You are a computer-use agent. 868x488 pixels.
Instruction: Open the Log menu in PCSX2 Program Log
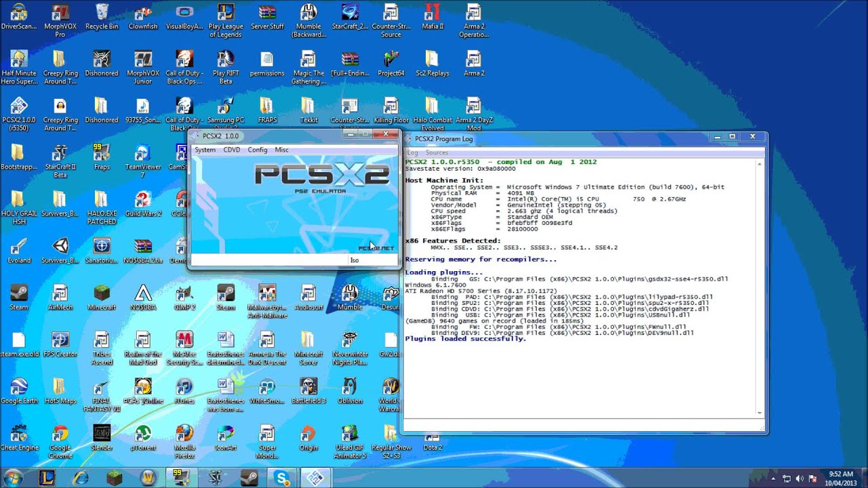tap(412, 152)
